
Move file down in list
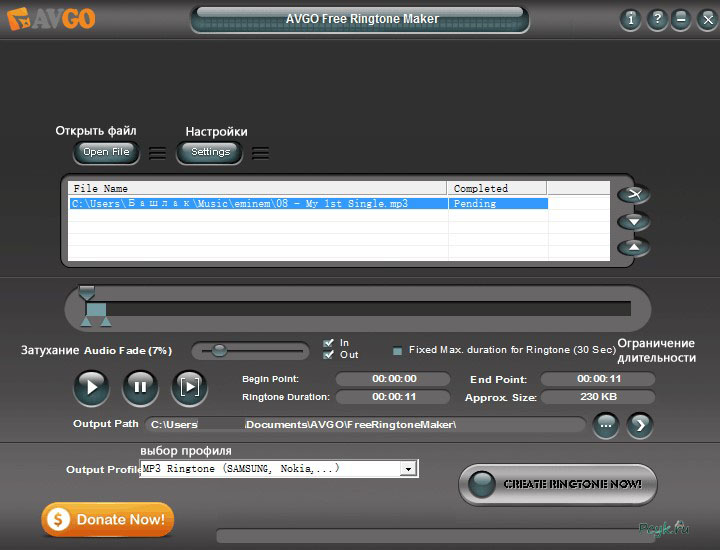point(633,221)
